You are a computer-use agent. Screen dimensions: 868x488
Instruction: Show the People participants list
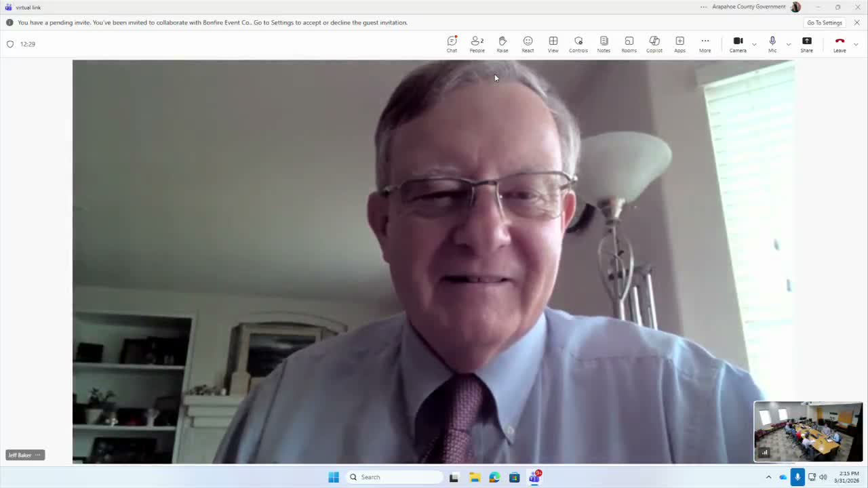click(477, 44)
